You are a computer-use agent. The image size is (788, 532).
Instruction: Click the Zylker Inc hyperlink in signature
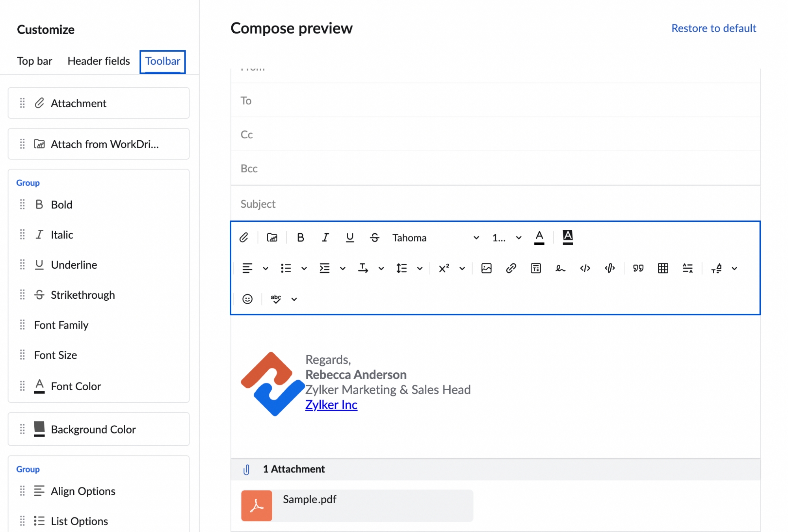(331, 404)
